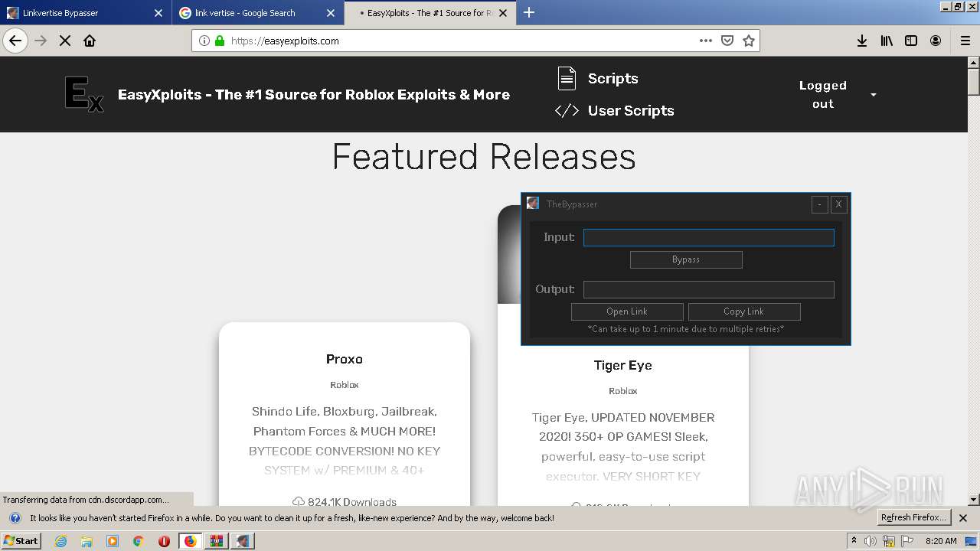Show site information for easyexploits.com
The height and width of the screenshot is (551, 980).
click(x=204, y=41)
